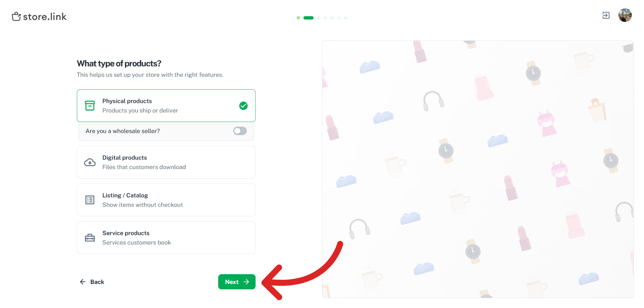Click the Next button
This screenshot has width=644, height=308.
[237, 282]
